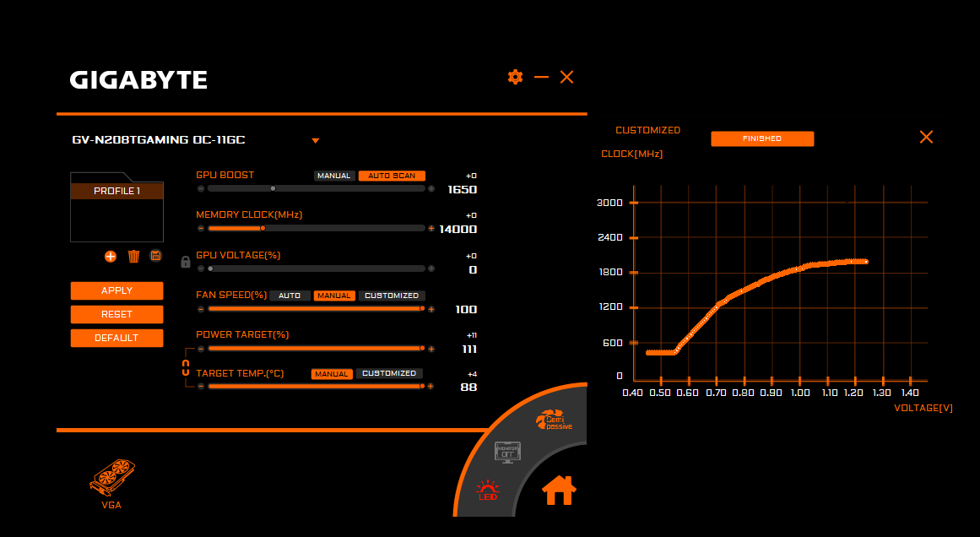Select PROFILE 1 in the profile list
Image resolution: width=980 pixels, height=537 pixels.
pos(116,191)
